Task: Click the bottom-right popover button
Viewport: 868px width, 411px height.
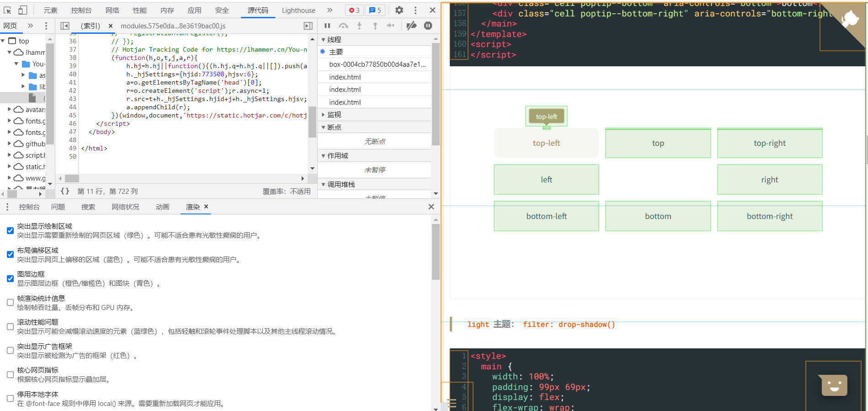Action: (769, 216)
